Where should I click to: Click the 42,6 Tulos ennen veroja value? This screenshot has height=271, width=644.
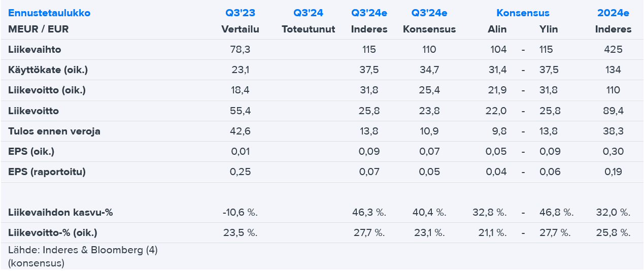(240, 131)
